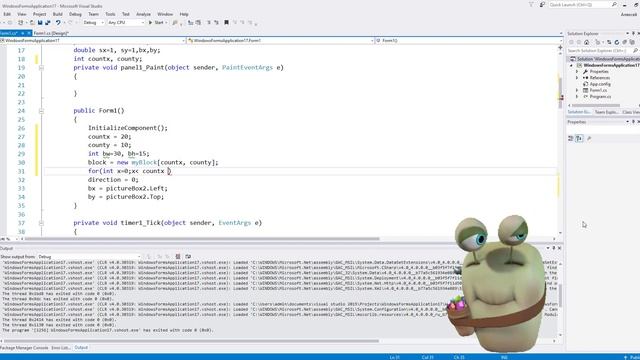Click the Show All Files icon in Solution Explorer
The height and width of the screenshot is (360, 640).
(x=632, y=42)
